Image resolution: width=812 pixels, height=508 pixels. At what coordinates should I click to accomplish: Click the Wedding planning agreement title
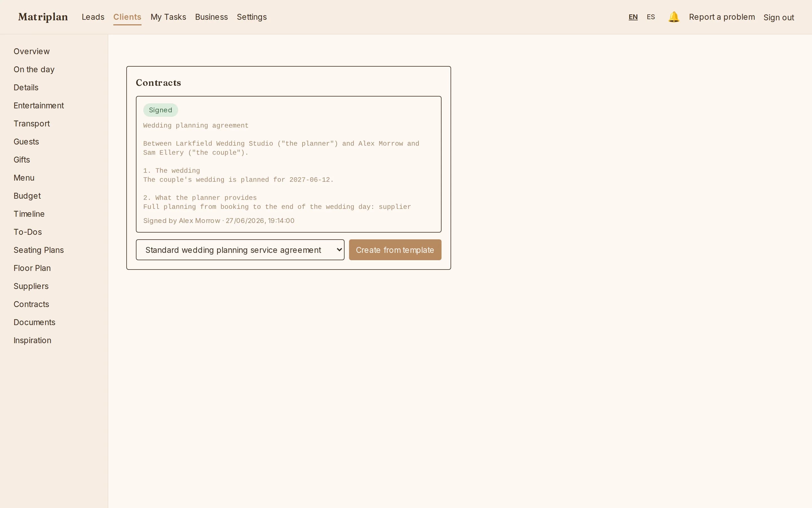pyautogui.click(x=196, y=126)
